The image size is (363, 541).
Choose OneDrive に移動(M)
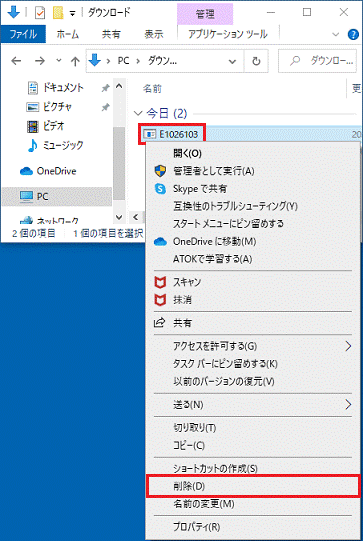253,242
